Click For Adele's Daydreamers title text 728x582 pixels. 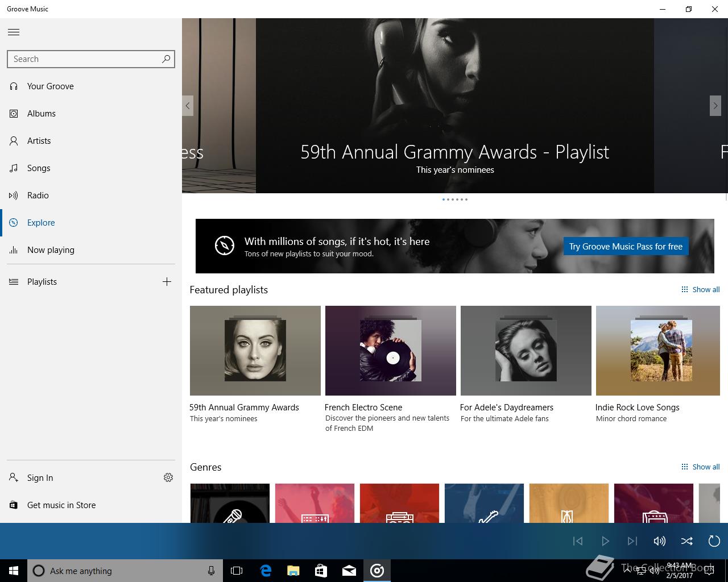(507, 408)
